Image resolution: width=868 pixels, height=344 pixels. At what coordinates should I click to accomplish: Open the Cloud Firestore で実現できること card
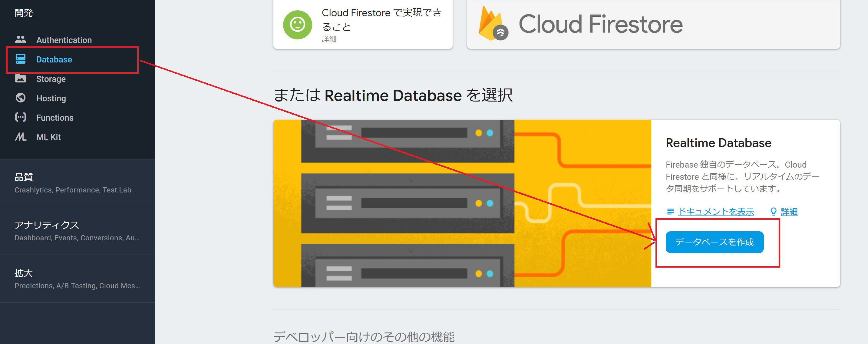pyautogui.click(x=363, y=24)
